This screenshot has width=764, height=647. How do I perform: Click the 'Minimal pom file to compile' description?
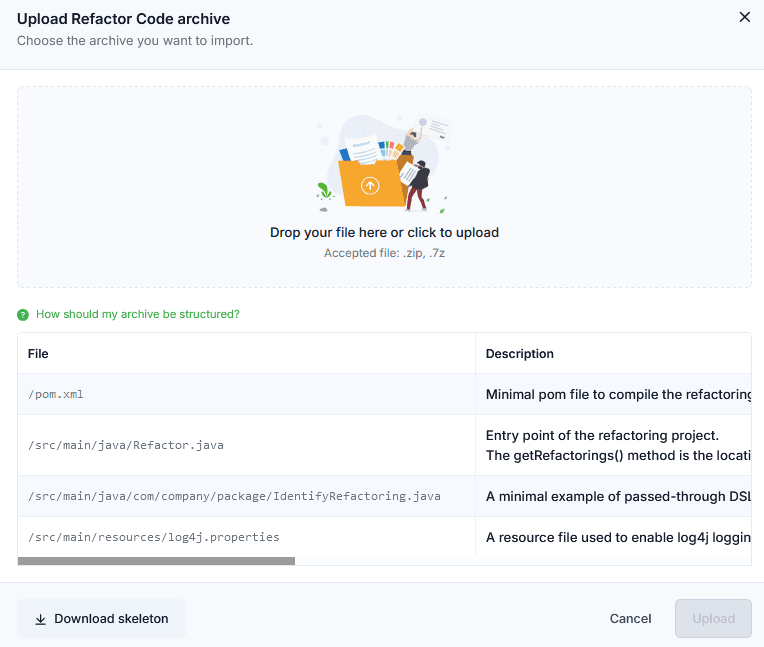tap(618, 394)
